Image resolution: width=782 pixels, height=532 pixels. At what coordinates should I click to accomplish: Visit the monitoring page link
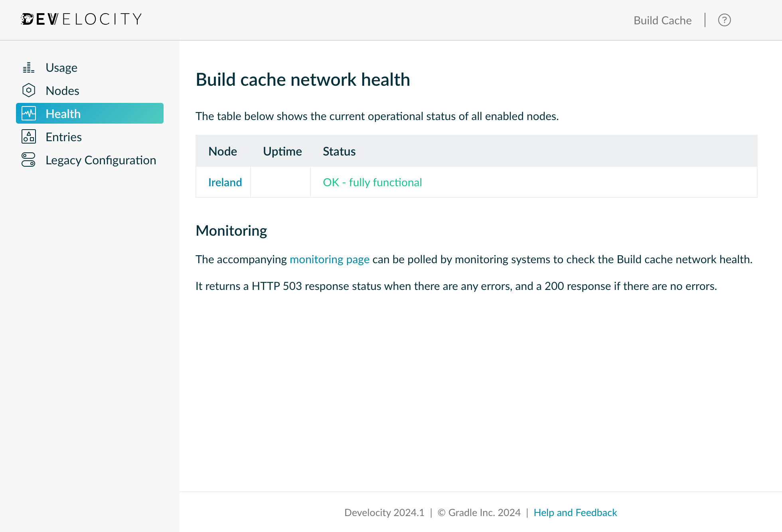pos(330,259)
